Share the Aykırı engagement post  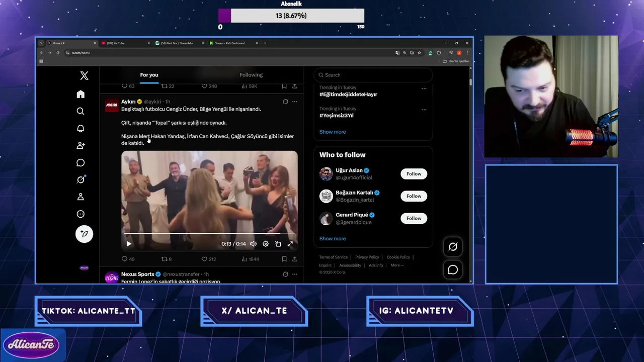click(295, 259)
